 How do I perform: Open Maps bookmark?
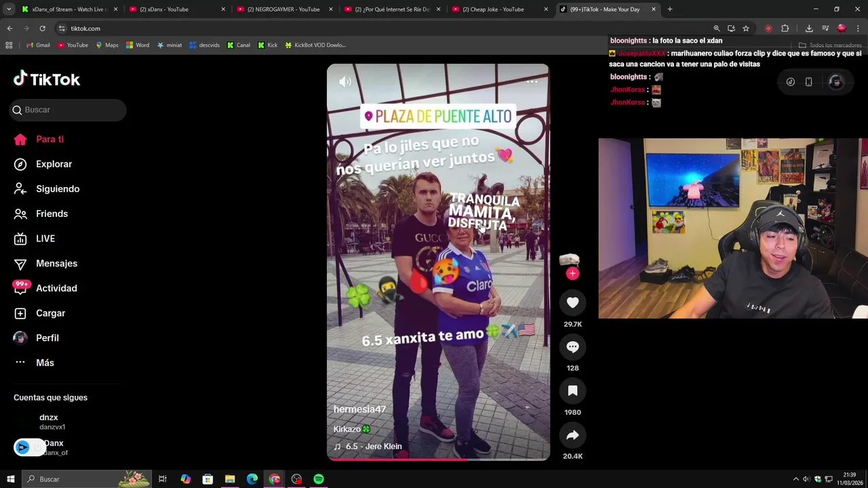pyautogui.click(x=107, y=45)
